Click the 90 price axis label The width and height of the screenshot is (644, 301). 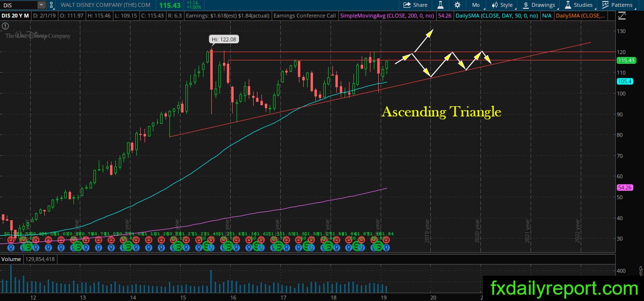620,114
